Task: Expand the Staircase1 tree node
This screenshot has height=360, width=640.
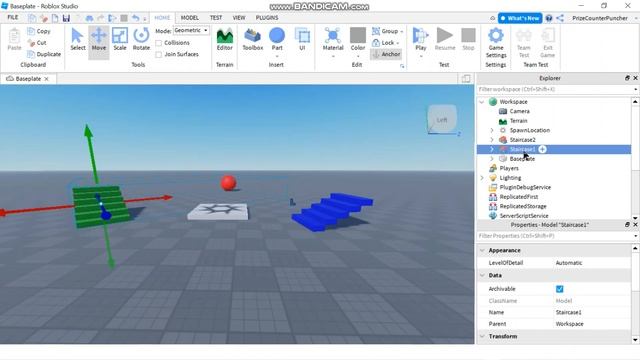Action: coord(492,149)
